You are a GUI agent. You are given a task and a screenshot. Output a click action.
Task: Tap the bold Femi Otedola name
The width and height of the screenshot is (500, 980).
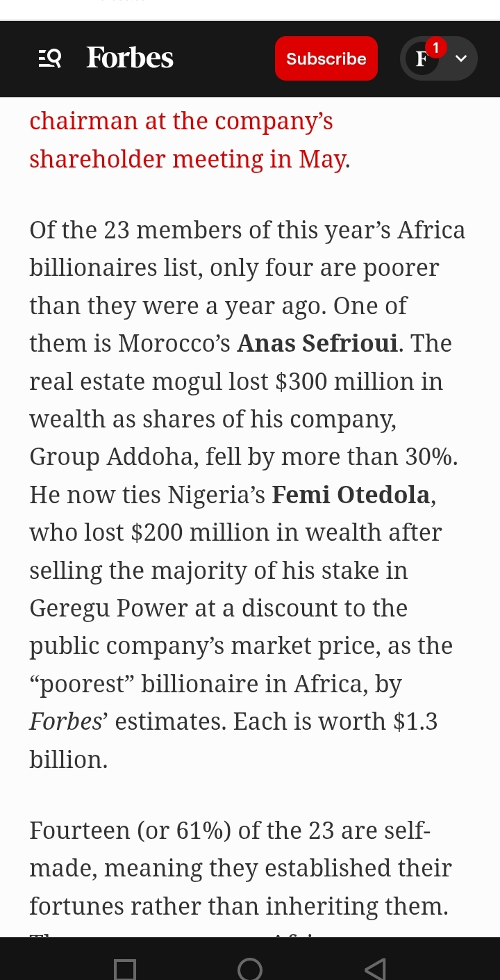351,495
